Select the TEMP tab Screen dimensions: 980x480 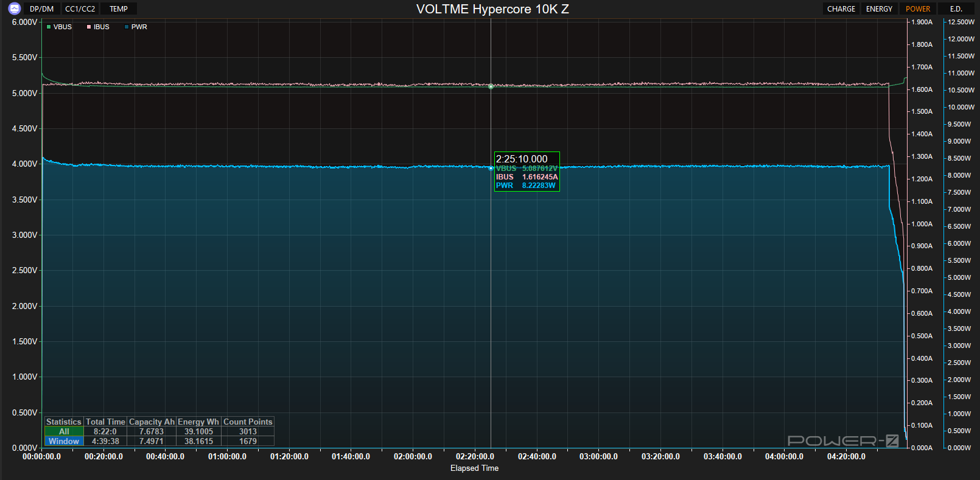[x=119, y=9]
